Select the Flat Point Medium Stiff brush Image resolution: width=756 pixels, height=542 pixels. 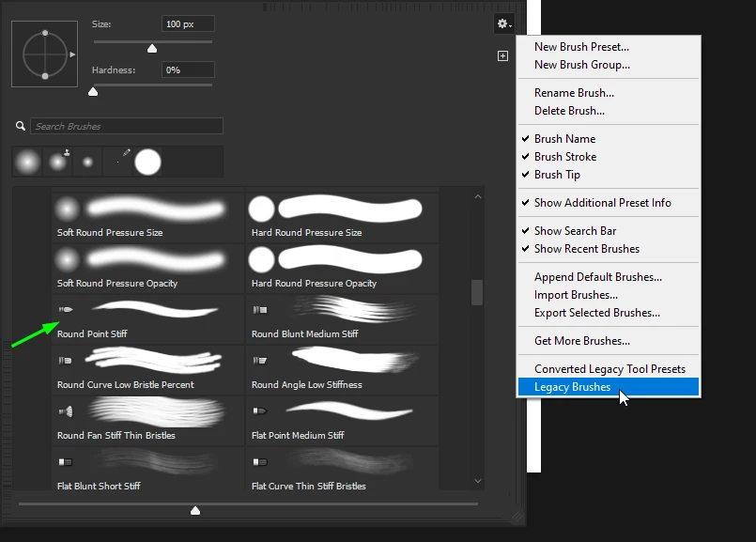point(343,421)
